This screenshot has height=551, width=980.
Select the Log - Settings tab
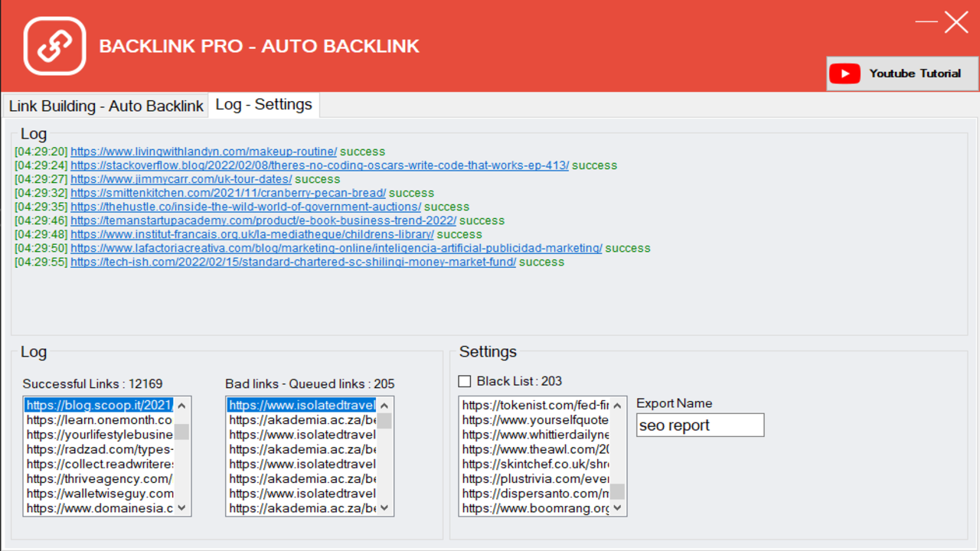(263, 105)
